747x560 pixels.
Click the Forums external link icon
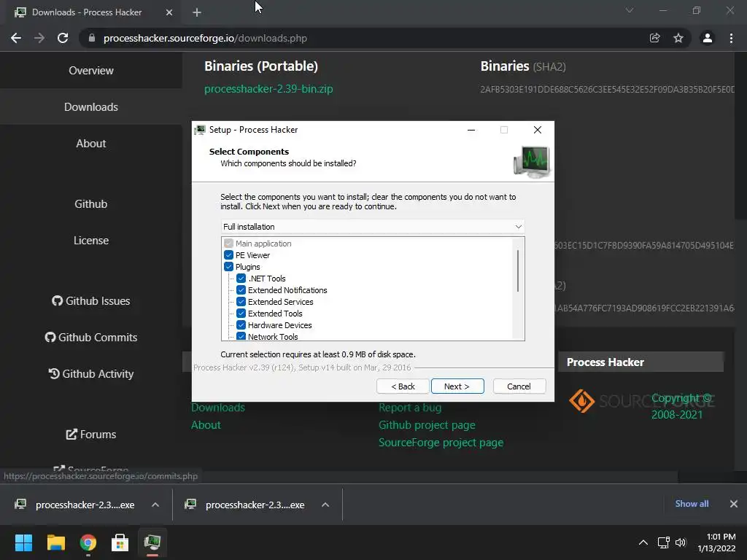[71, 435]
